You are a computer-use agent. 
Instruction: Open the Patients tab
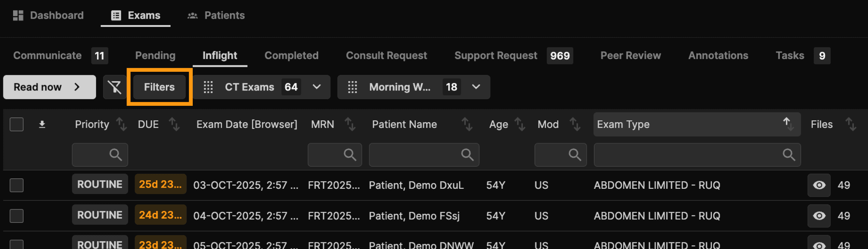(x=216, y=15)
